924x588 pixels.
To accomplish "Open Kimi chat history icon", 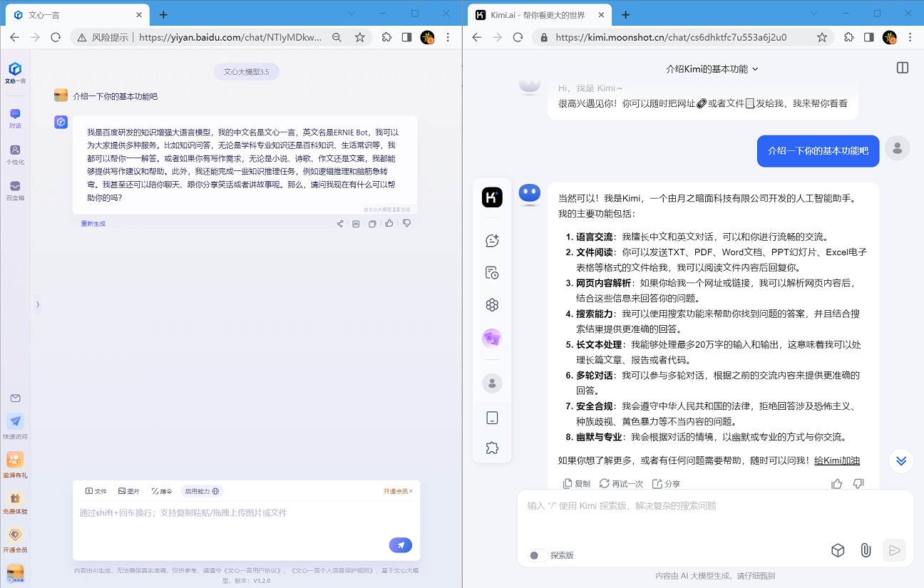I will click(x=492, y=273).
